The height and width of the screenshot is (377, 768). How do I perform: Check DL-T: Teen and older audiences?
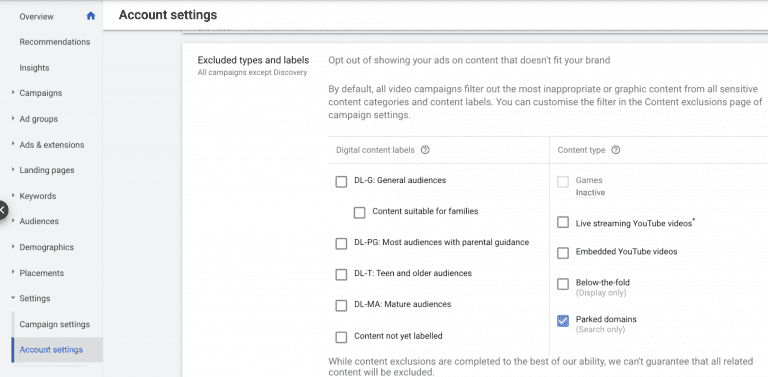coord(341,275)
